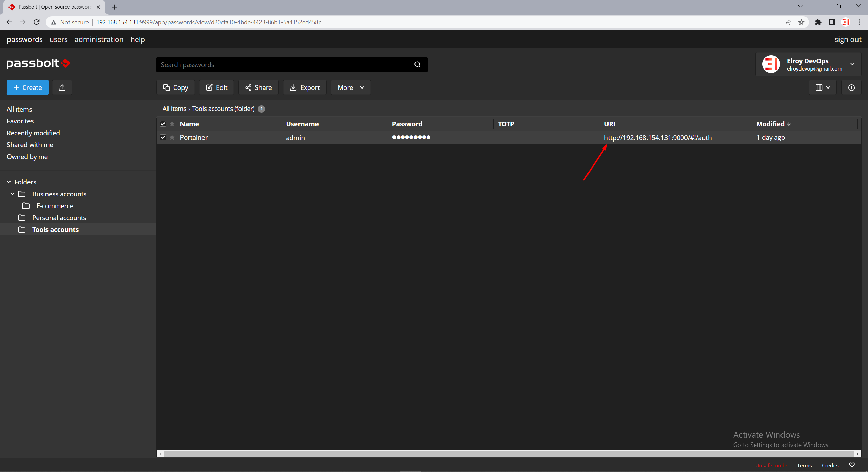Uncheck the Portainer row checkbox
This screenshot has height=472, width=868.
tap(163, 137)
